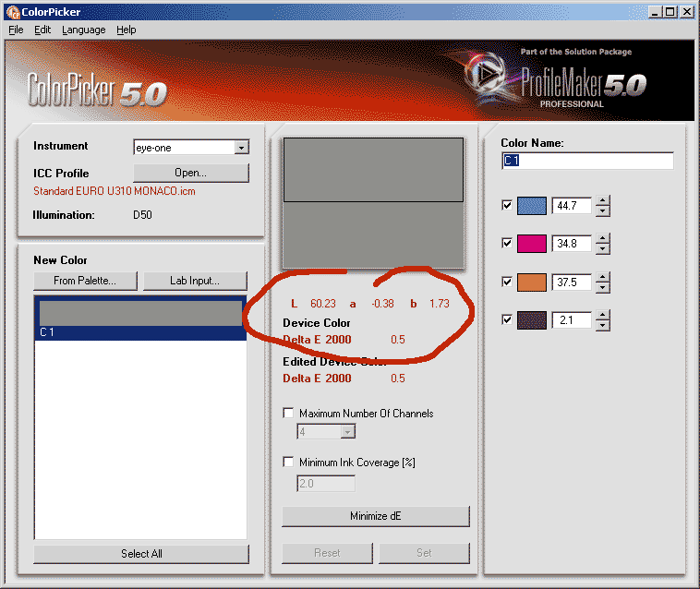Click the 2.1 ink value field

point(572,320)
